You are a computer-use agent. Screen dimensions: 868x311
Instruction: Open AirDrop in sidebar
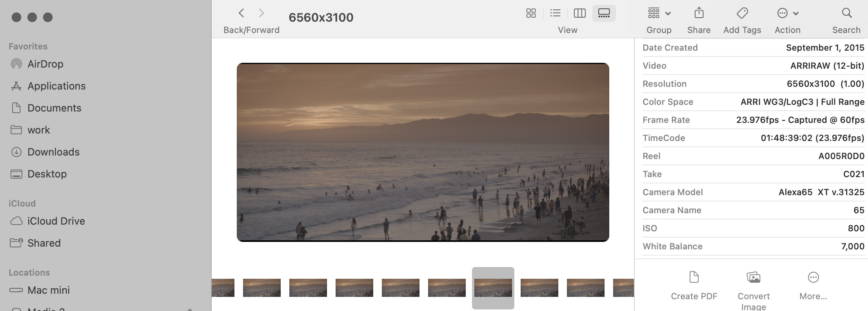[x=45, y=64]
